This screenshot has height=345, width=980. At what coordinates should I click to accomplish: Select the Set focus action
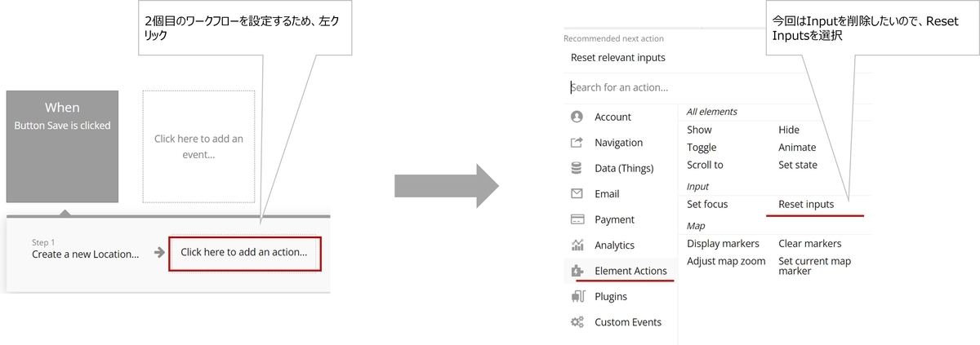pyautogui.click(x=707, y=204)
